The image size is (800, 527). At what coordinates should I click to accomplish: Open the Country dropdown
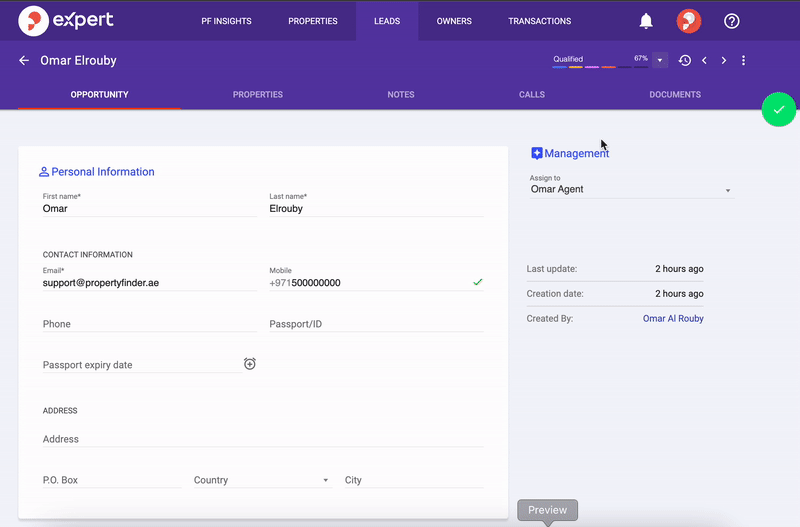263,480
